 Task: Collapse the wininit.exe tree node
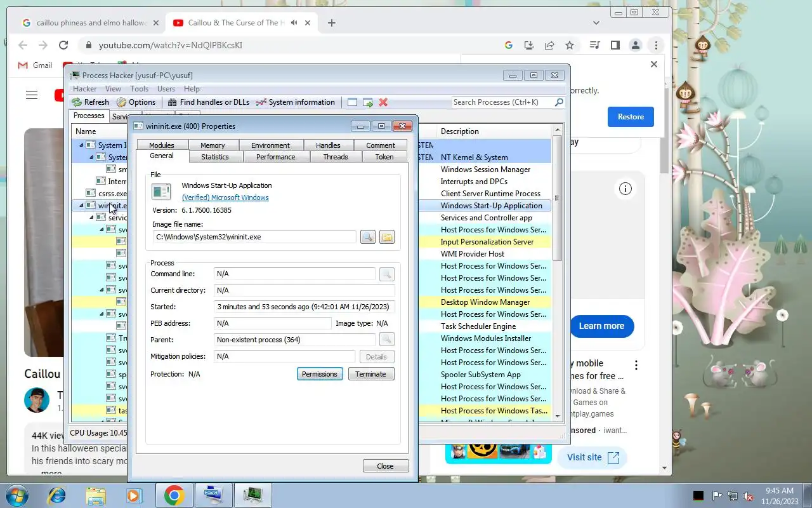tap(81, 206)
